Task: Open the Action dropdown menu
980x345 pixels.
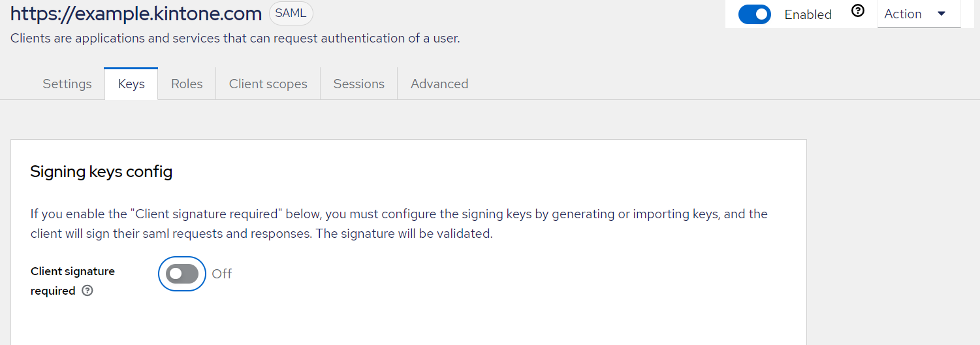Action: pos(918,14)
